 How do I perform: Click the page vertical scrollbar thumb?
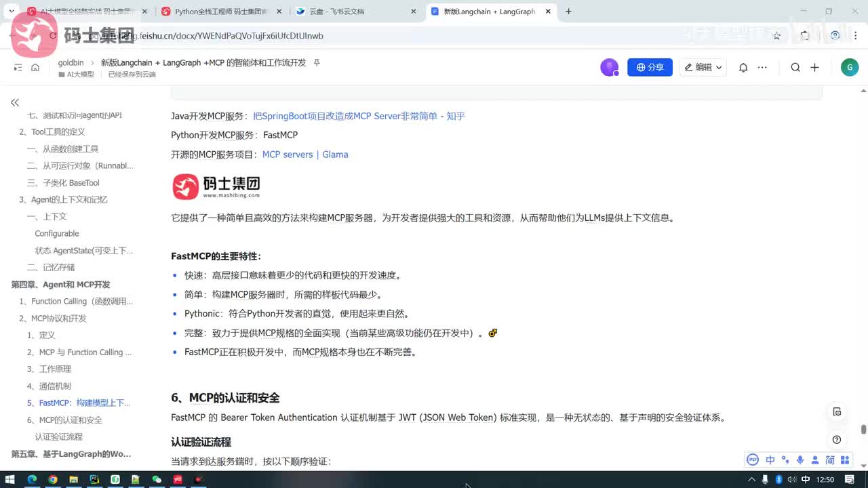coord(863,430)
